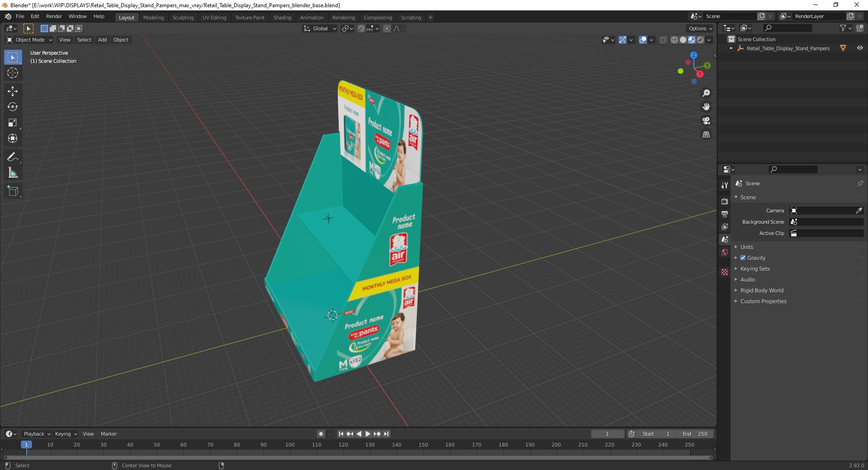Toggle auto keying record button
Viewport: 868px width, 470px height.
click(x=321, y=434)
